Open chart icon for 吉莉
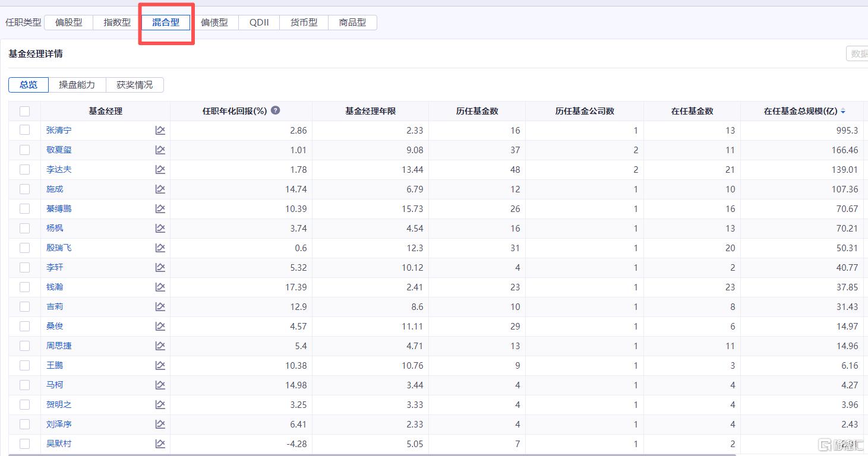This screenshot has height=456, width=868. tap(160, 306)
